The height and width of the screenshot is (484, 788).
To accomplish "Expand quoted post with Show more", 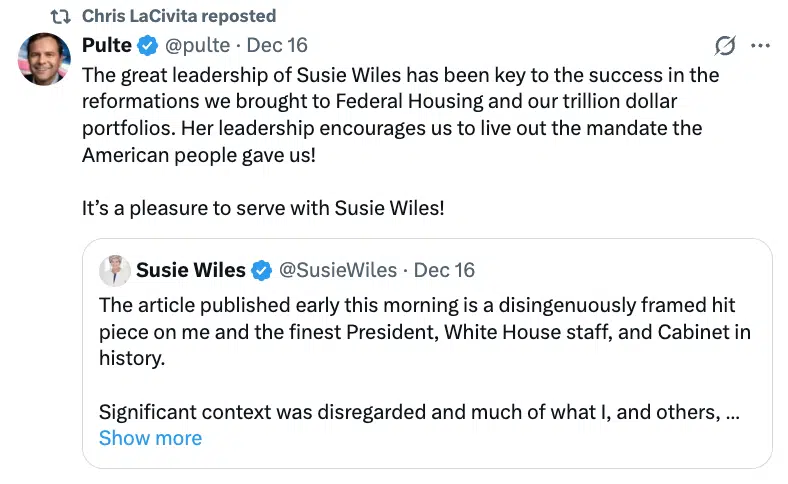I will (x=150, y=438).
